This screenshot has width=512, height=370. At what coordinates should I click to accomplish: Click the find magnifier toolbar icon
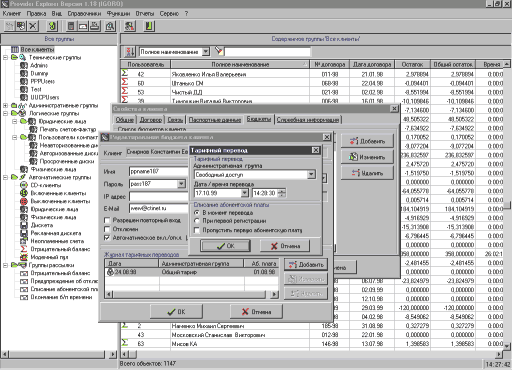(110, 26)
